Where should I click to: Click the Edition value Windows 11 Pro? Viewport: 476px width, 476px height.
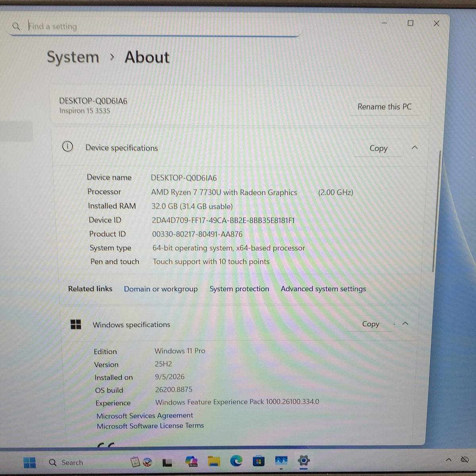[180, 351]
